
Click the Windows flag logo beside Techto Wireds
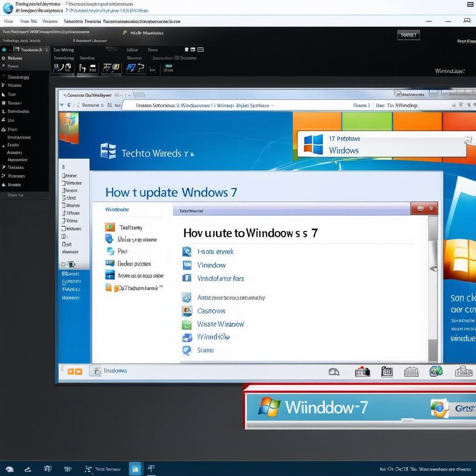(108, 152)
